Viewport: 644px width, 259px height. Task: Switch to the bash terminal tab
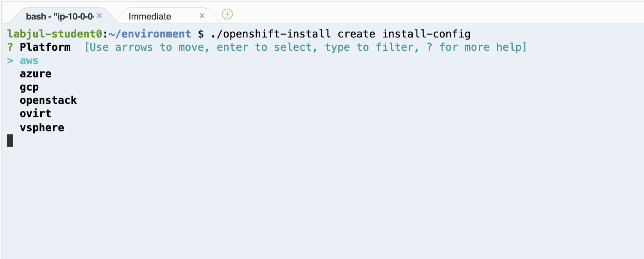point(59,16)
